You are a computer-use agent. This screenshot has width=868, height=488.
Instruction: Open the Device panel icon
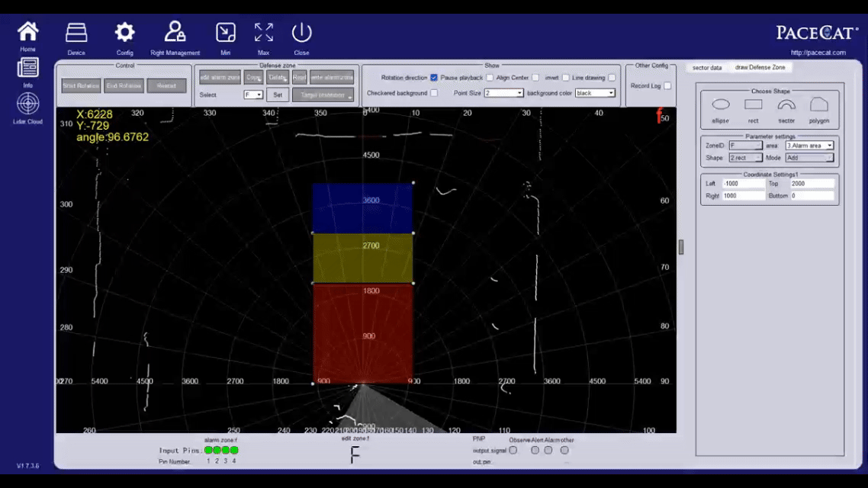click(76, 33)
